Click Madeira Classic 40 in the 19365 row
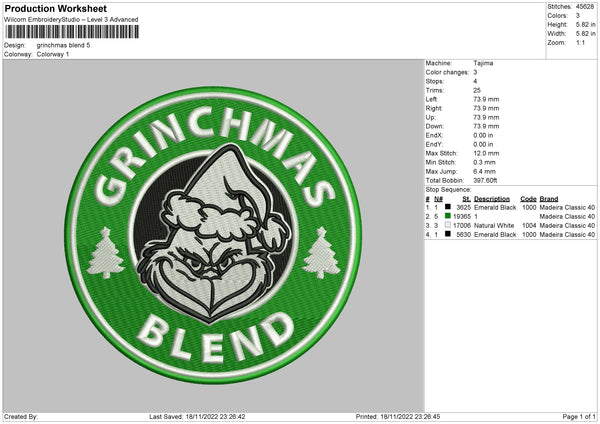Image resolution: width=600 pixels, height=424 pixels. [x=567, y=217]
